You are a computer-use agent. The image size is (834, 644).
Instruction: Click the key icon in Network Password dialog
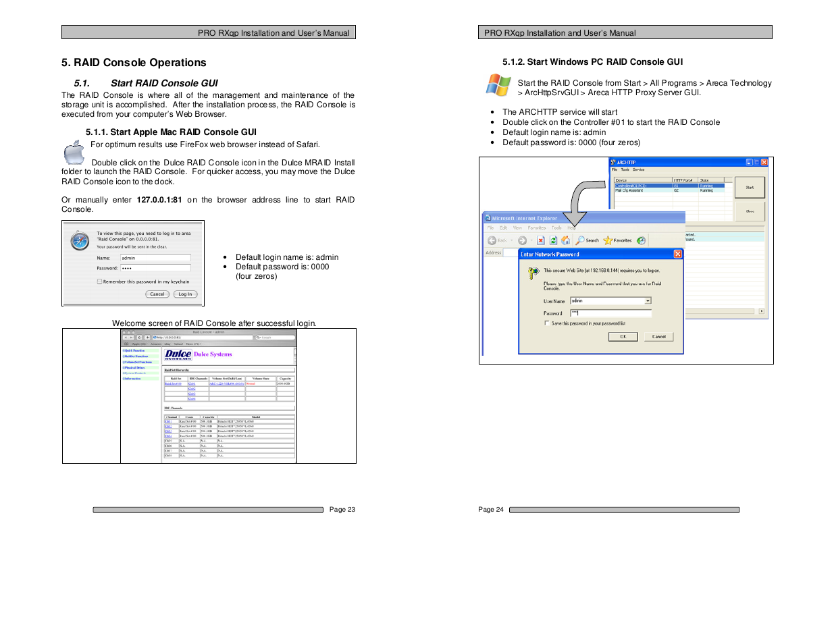533,273
